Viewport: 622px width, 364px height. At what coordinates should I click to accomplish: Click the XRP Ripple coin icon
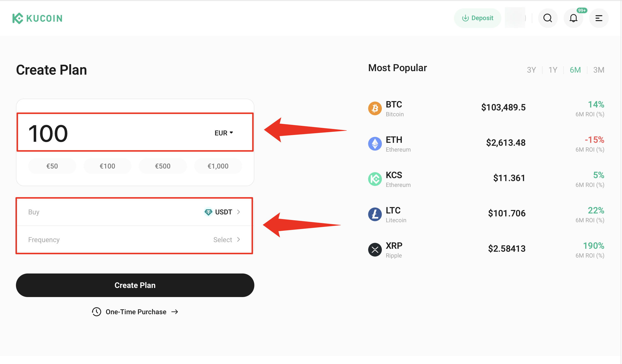pyautogui.click(x=375, y=249)
